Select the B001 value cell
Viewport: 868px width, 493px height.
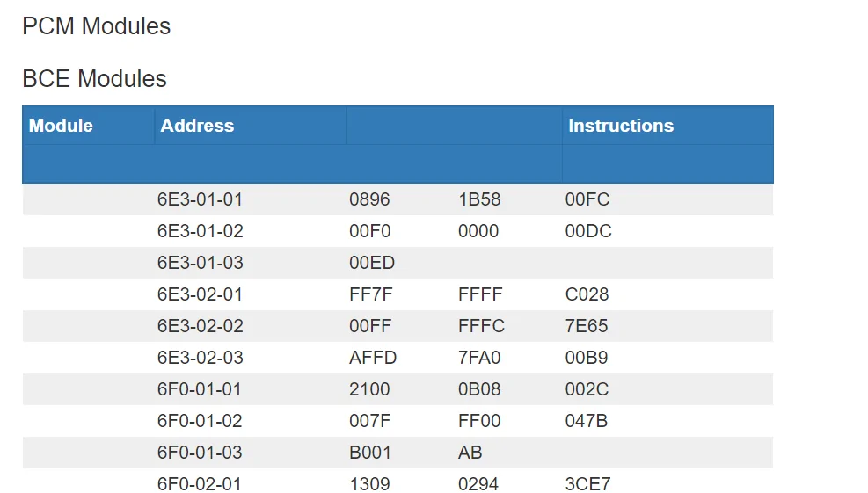click(x=370, y=453)
